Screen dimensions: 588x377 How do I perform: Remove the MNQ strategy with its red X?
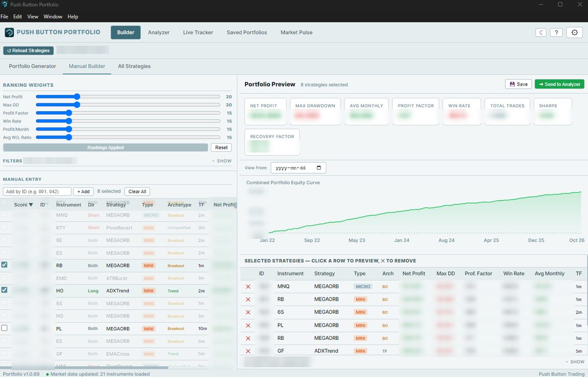248,286
